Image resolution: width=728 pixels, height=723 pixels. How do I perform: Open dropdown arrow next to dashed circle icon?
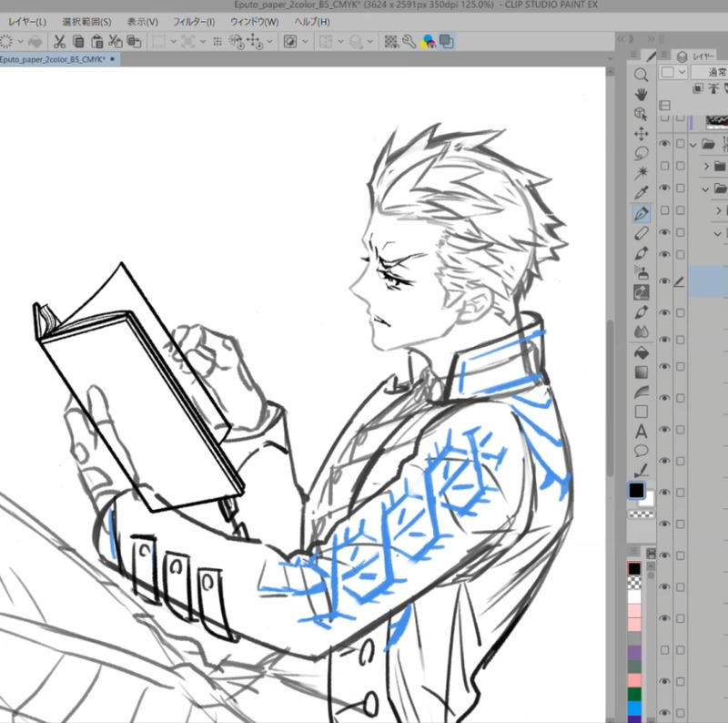pos(20,41)
